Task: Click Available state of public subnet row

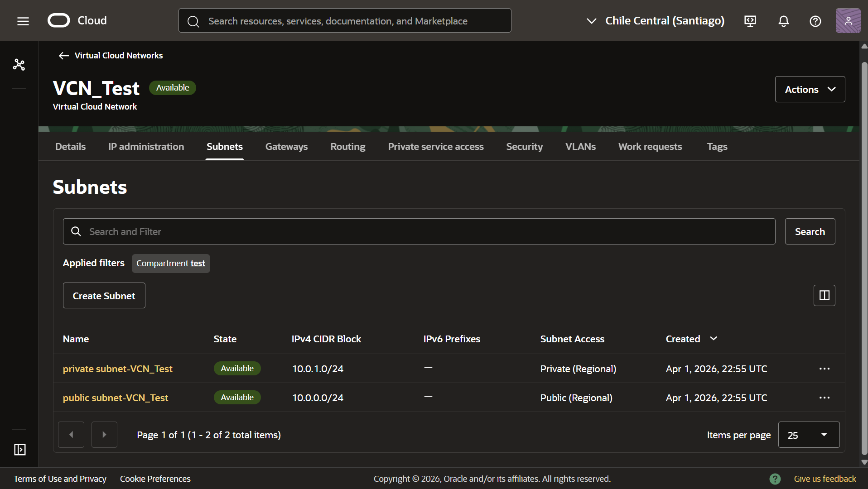Action: pyautogui.click(x=237, y=398)
